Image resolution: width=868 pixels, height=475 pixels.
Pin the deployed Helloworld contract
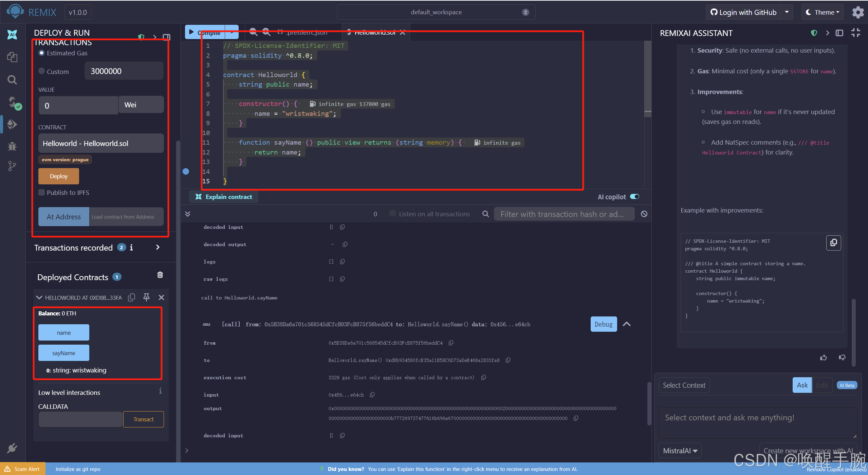pyautogui.click(x=146, y=297)
